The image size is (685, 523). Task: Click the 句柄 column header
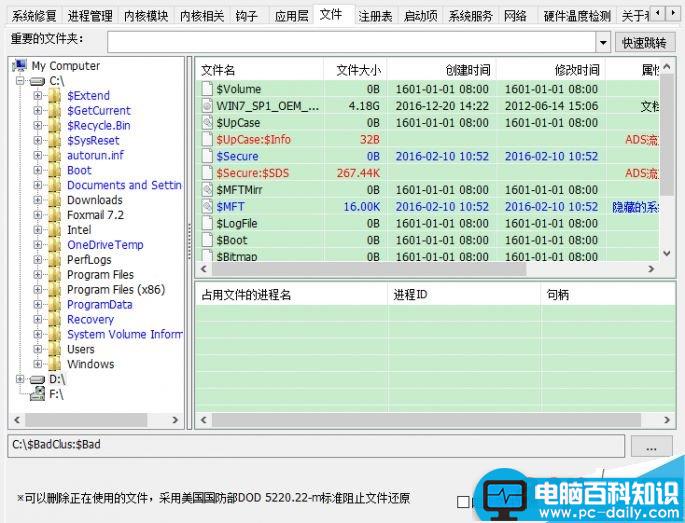pyautogui.click(x=608, y=294)
